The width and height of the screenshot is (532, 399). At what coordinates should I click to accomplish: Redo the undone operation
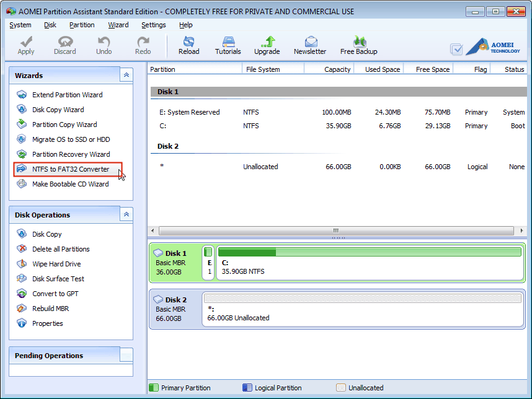[x=143, y=45]
